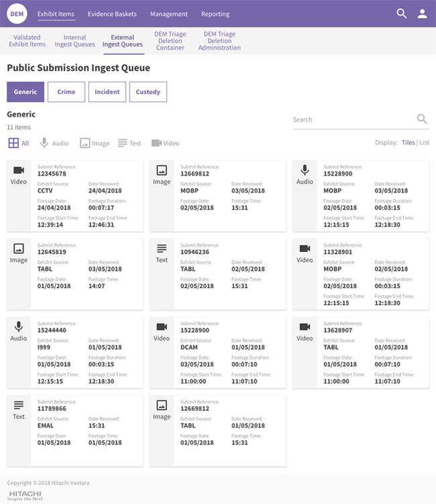436x504 pixels.
Task: Click into the Search input field
Action: coord(352,120)
